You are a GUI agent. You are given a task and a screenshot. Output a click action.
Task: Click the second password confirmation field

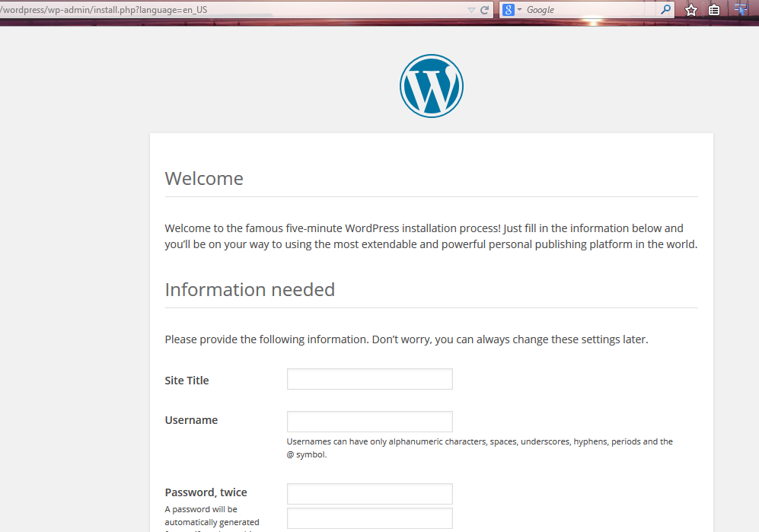(370, 518)
